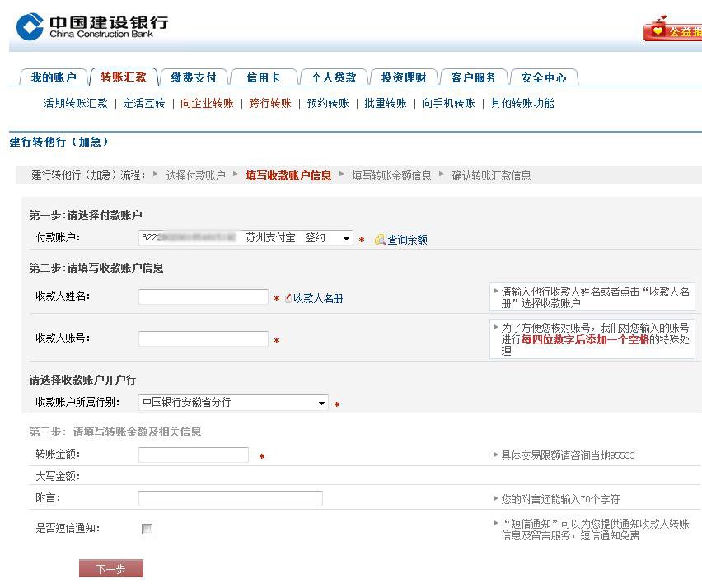Open the 活期转账汇款 submenu link

tap(76, 104)
